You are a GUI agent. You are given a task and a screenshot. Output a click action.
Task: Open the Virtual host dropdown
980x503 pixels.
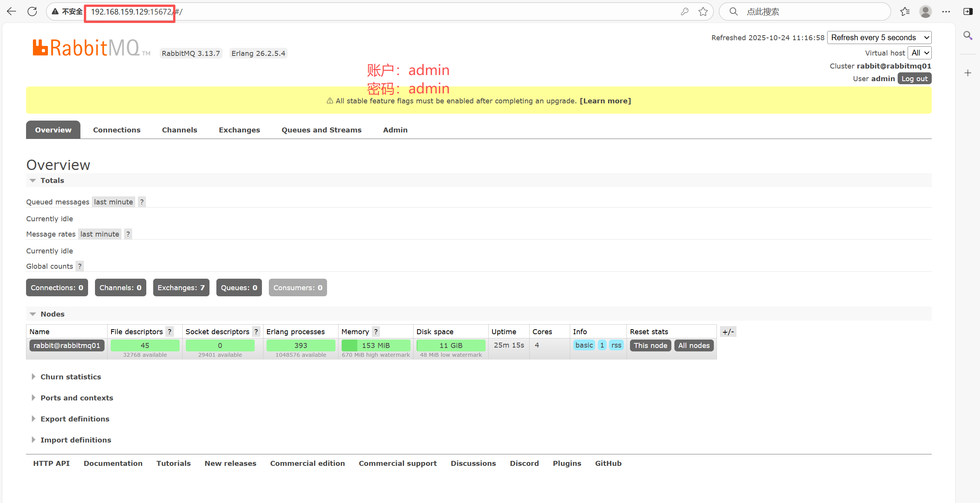919,53
